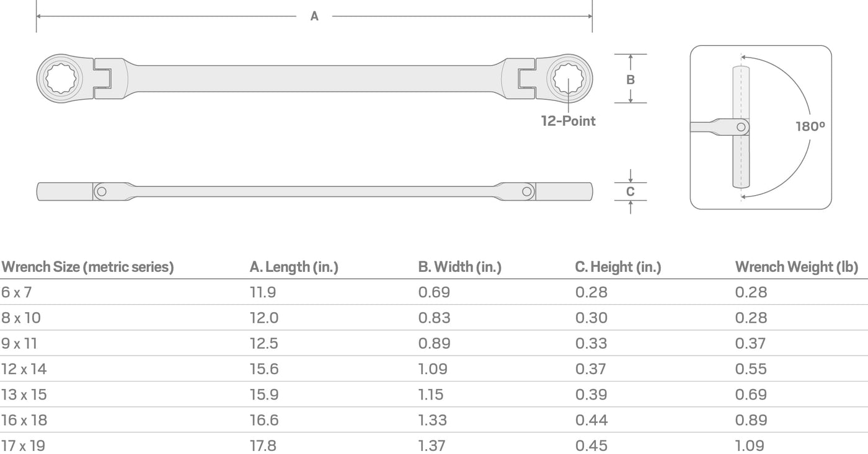
Task: Select the A. Length (in.) column header
Action: pos(294,268)
